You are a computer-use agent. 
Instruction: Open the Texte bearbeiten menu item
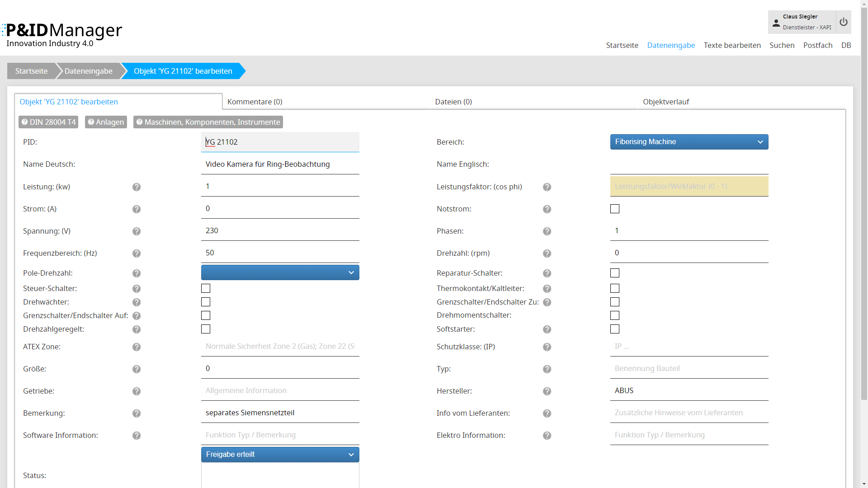coord(732,45)
